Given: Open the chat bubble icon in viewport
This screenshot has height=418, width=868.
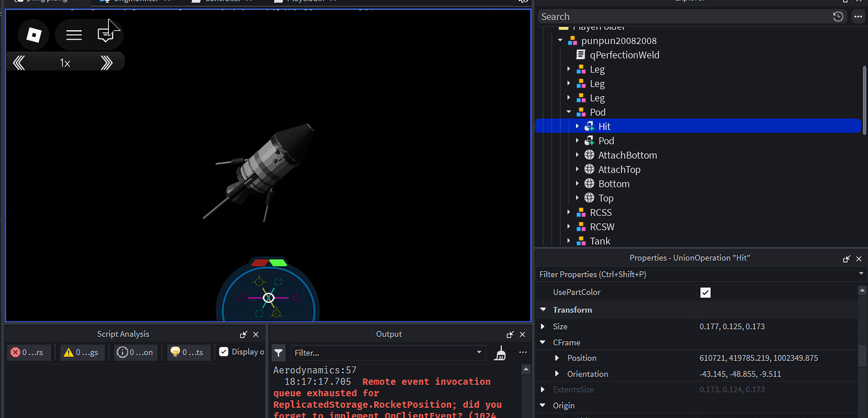Looking at the screenshot, I should coord(106,35).
